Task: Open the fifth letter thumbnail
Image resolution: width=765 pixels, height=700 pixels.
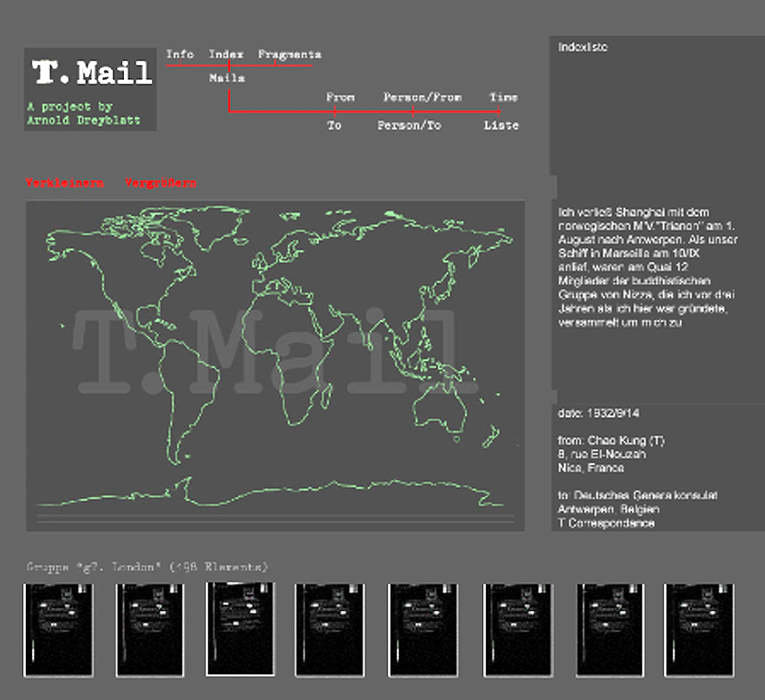Action: tap(423, 630)
